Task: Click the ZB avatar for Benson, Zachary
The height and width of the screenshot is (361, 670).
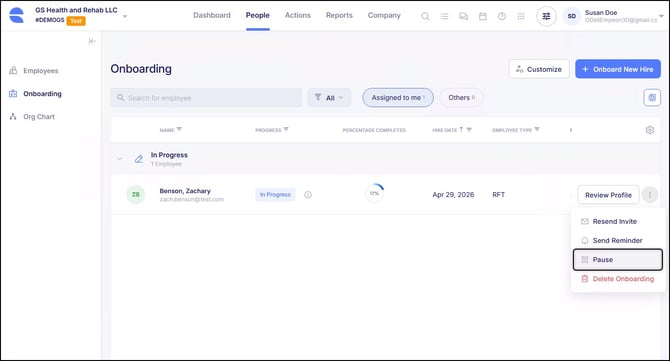Action: pos(135,194)
